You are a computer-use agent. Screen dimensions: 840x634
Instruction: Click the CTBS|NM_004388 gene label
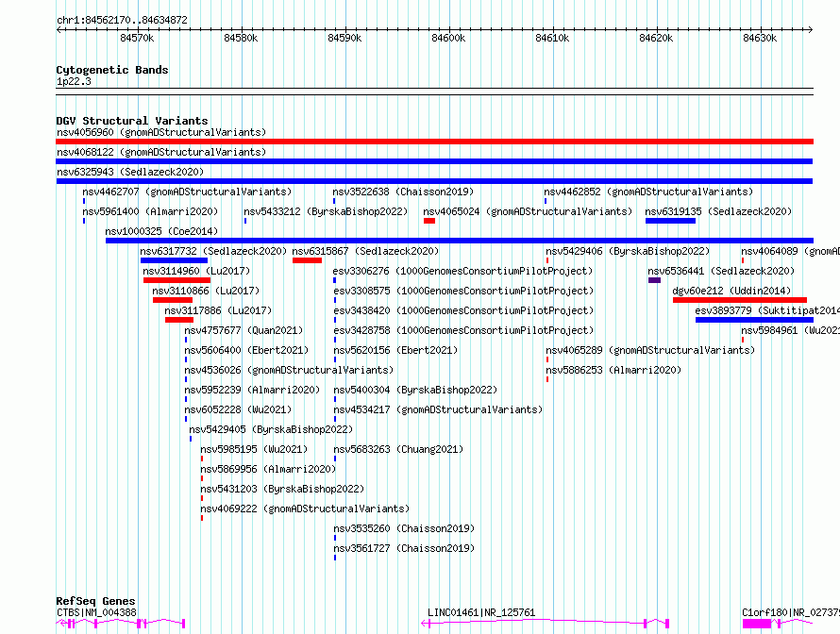(x=96, y=612)
